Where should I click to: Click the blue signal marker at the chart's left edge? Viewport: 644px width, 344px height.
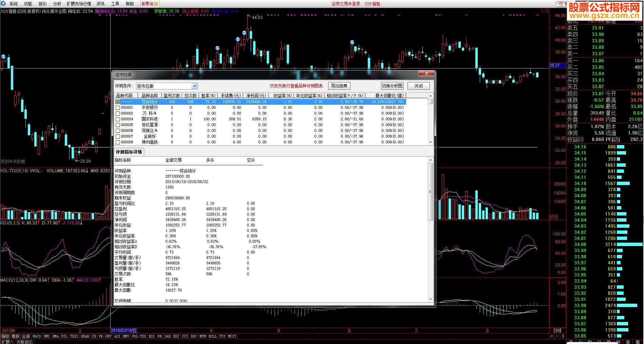coord(3,57)
